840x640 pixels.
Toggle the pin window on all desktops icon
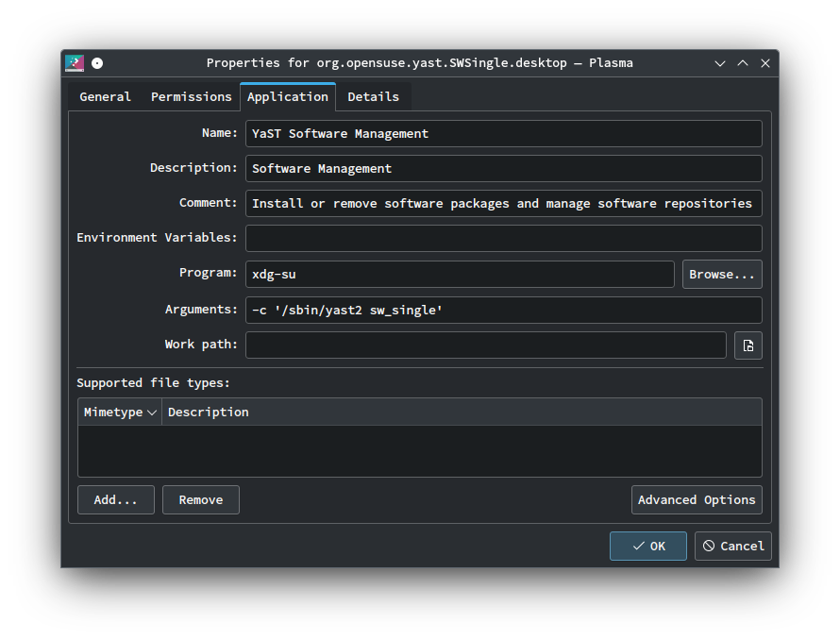click(x=97, y=63)
